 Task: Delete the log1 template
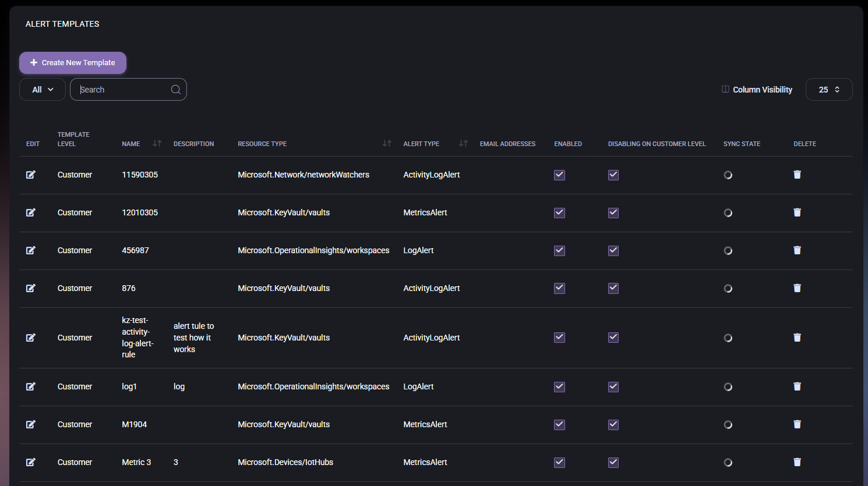click(x=797, y=386)
